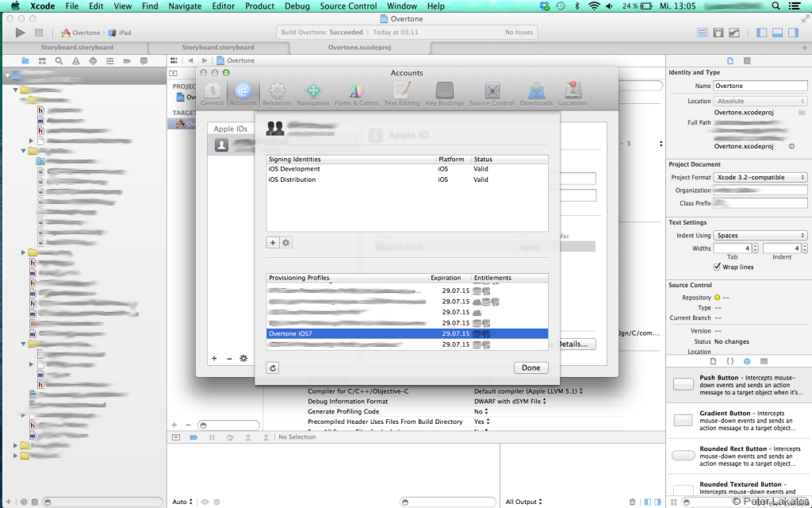Refresh provisioning profiles with circular arrow
This screenshot has width=812, height=508.
[273, 368]
